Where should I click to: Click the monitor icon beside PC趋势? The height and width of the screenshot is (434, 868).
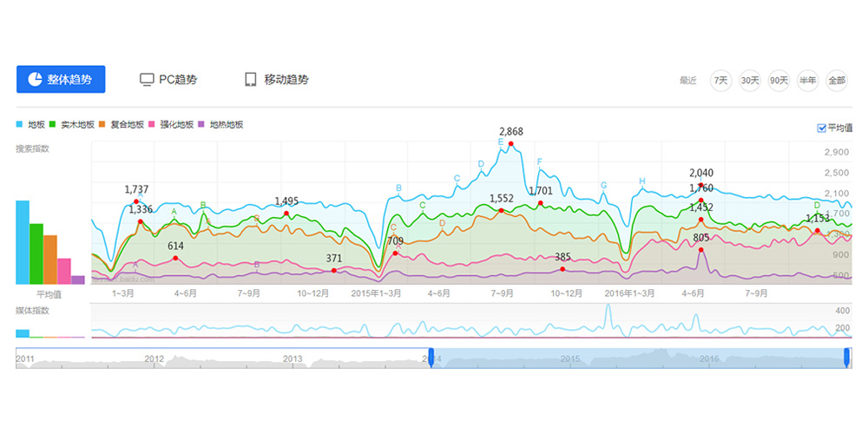click(x=147, y=79)
